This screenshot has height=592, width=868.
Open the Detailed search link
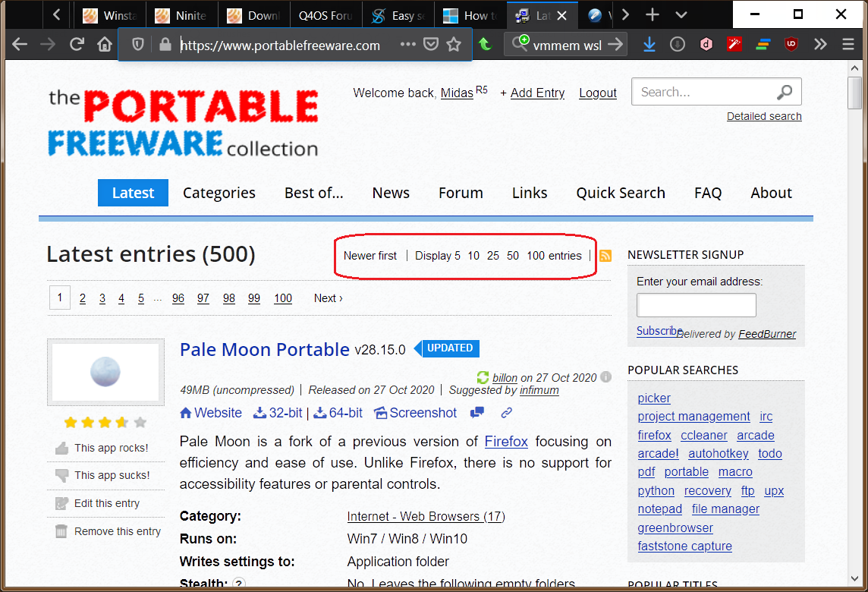pyautogui.click(x=764, y=116)
